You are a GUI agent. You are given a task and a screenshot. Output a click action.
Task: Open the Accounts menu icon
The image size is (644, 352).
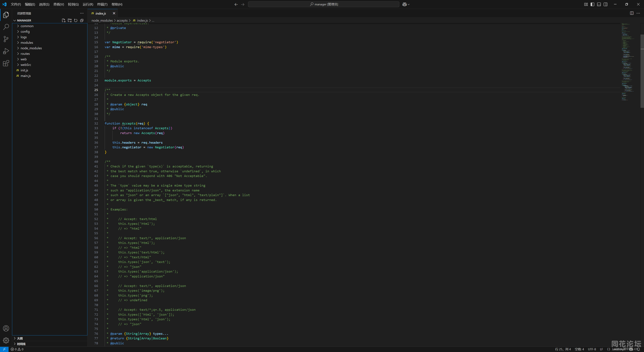pyautogui.click(x=6, y=328)
